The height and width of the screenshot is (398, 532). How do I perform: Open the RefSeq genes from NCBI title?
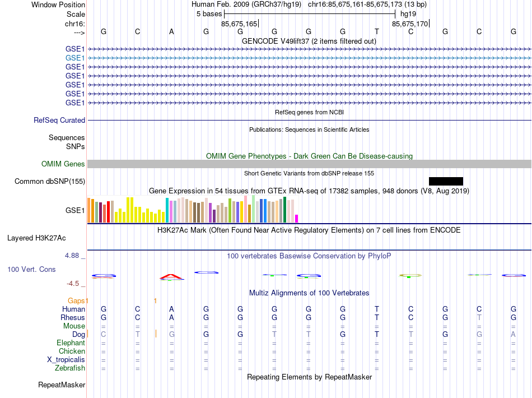click(310, 112)
